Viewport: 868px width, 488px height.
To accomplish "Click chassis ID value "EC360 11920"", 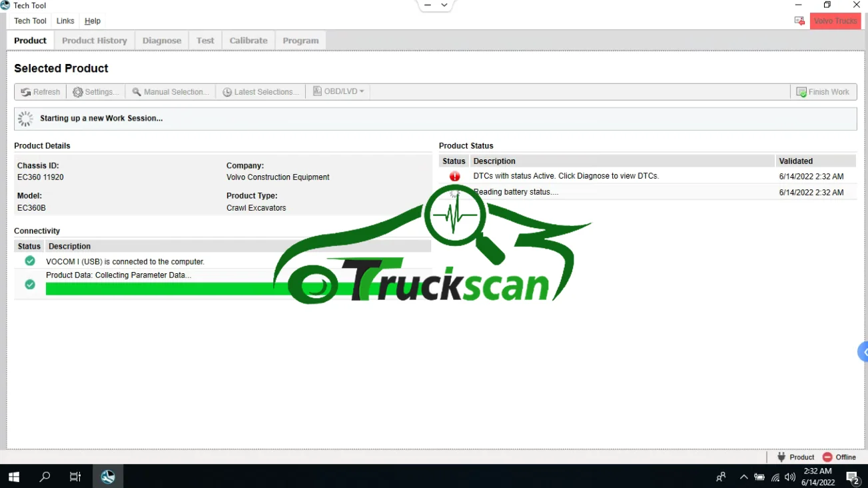I will pos(41,177).
